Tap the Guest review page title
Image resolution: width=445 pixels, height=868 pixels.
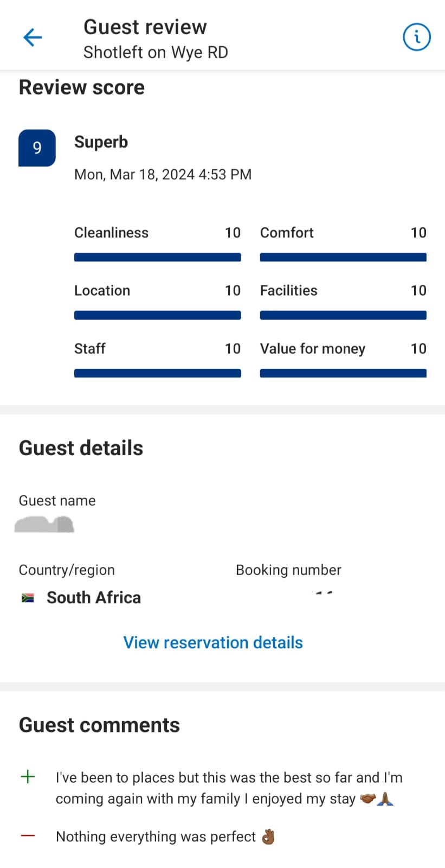coord(145,27)
